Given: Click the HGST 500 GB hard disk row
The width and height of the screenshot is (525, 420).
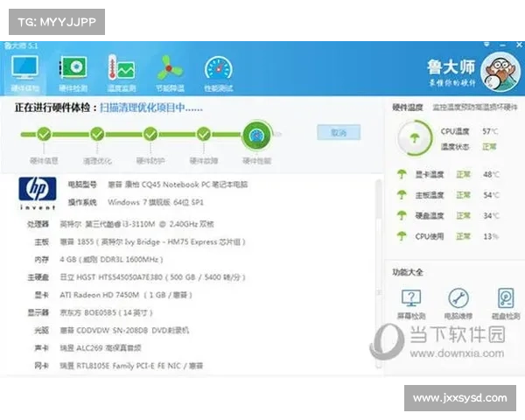Looking at the screenshot, I should [136, 277].
